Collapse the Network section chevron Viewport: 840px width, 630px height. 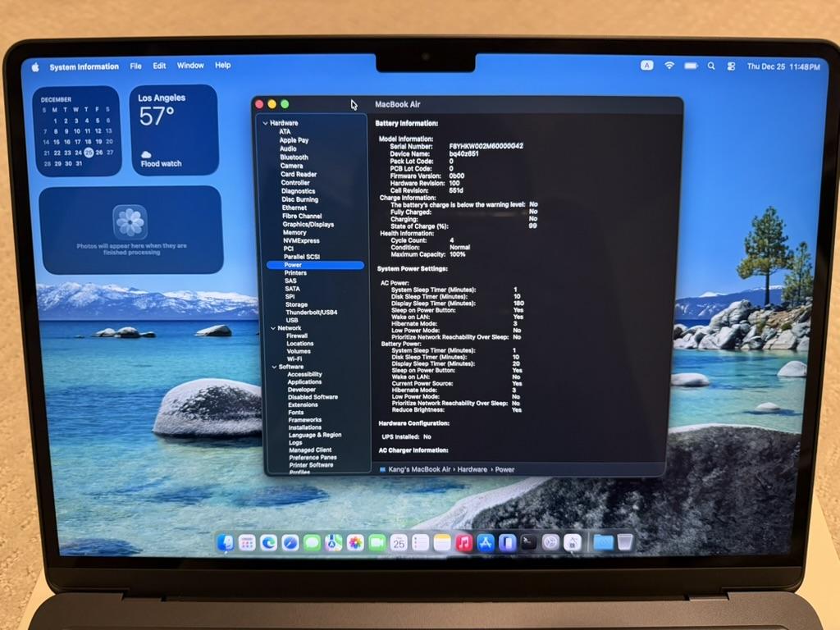tap(273, 328)
